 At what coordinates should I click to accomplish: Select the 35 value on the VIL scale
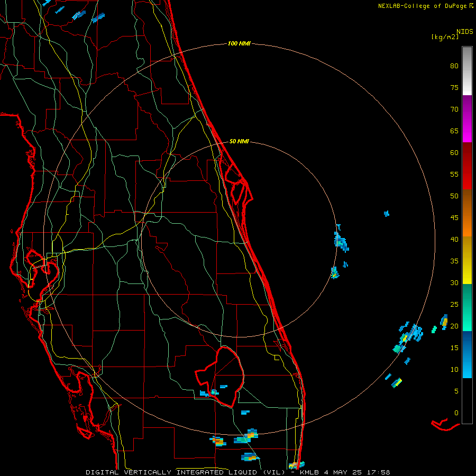tap(454, 261)
